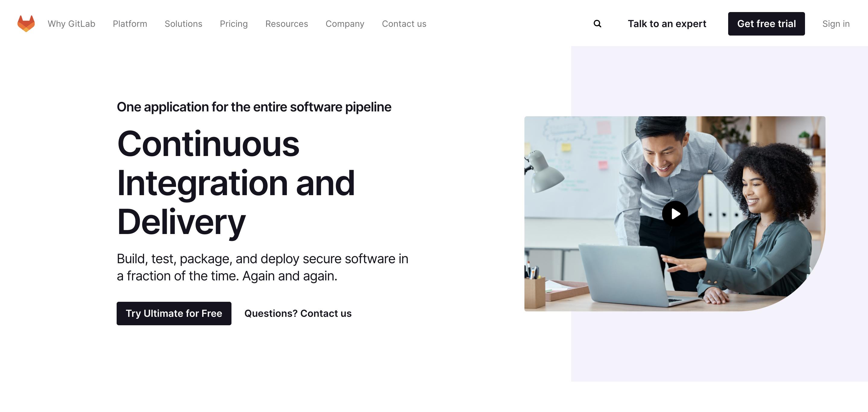Image resolution: width=868 pixels, height=412 pixels.
Task: Click Questions? Contact us link
Action: [298, 313]
